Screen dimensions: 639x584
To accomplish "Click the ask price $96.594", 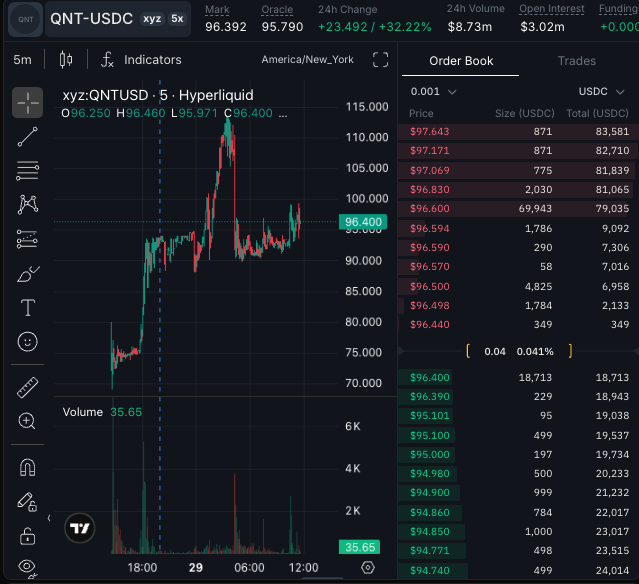I will [x=430, y=228].
